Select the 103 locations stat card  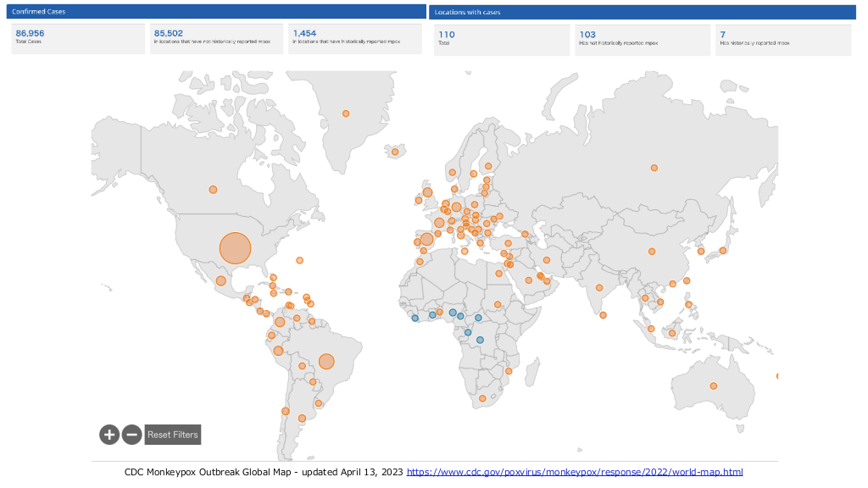642,39
